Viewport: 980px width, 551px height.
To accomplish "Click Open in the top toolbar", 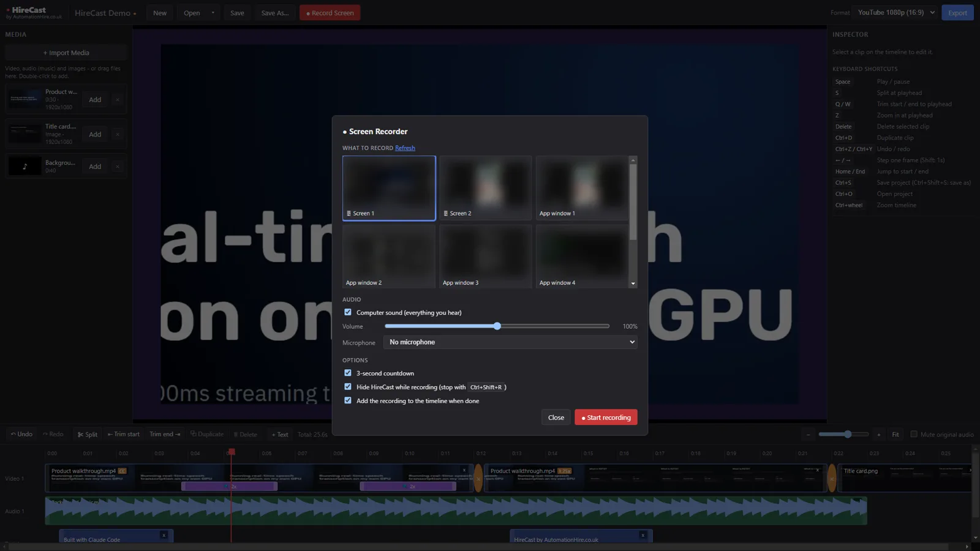I will [192, 13].
